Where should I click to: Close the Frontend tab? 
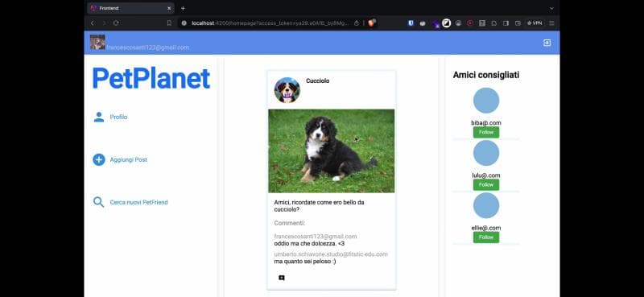tap(169, 8)
